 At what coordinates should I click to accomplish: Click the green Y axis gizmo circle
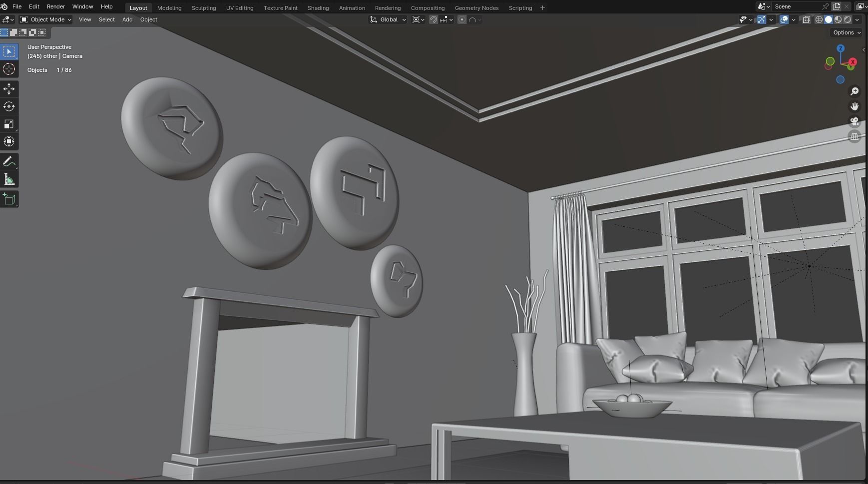830,61
